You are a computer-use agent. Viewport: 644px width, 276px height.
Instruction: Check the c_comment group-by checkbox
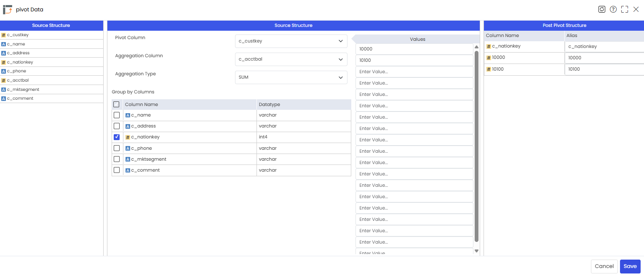(117, 170)
